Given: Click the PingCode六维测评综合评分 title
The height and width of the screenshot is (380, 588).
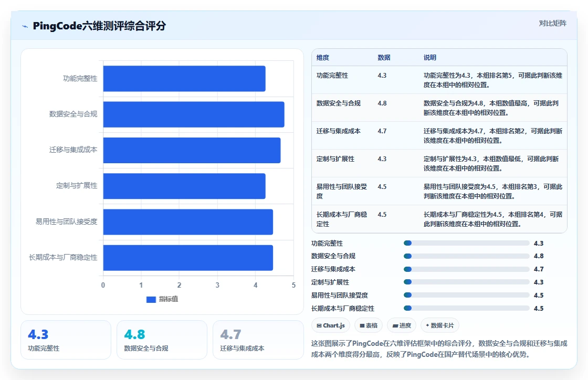Looking at the screenshot, I should 99,26.
